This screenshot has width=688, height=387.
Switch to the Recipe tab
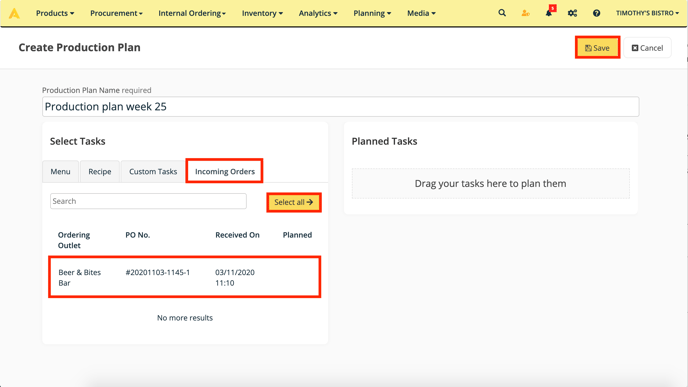click(x=100, y=172)
